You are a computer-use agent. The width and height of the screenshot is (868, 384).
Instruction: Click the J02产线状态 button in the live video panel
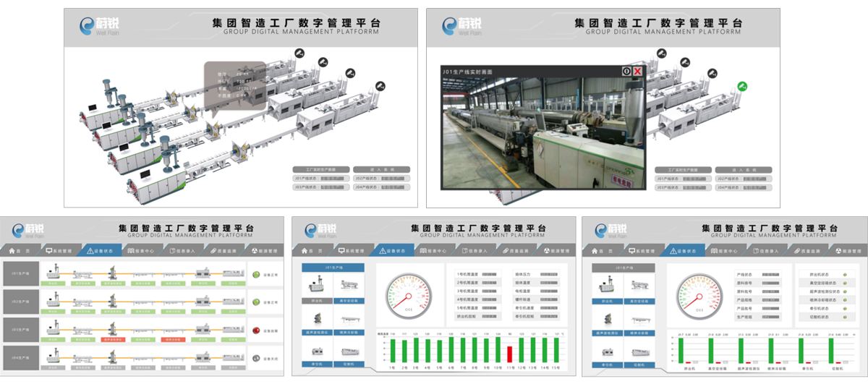pyautogui.click(x=744, y=178)
